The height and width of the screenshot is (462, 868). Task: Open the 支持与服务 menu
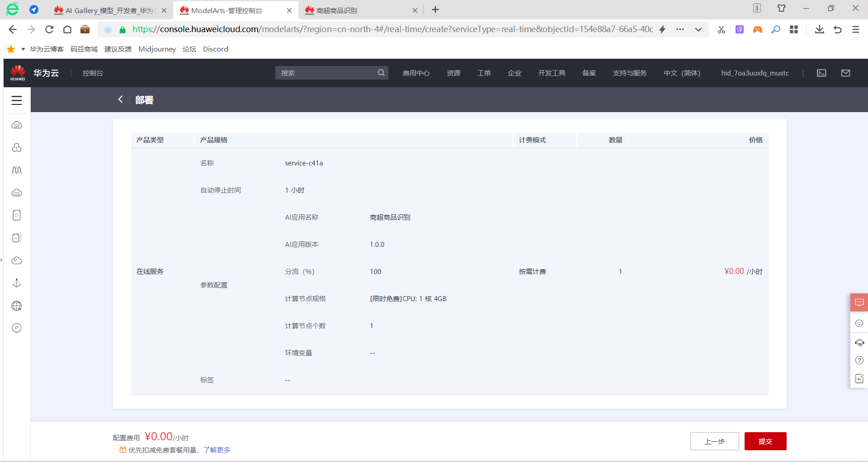coord(630,73)
